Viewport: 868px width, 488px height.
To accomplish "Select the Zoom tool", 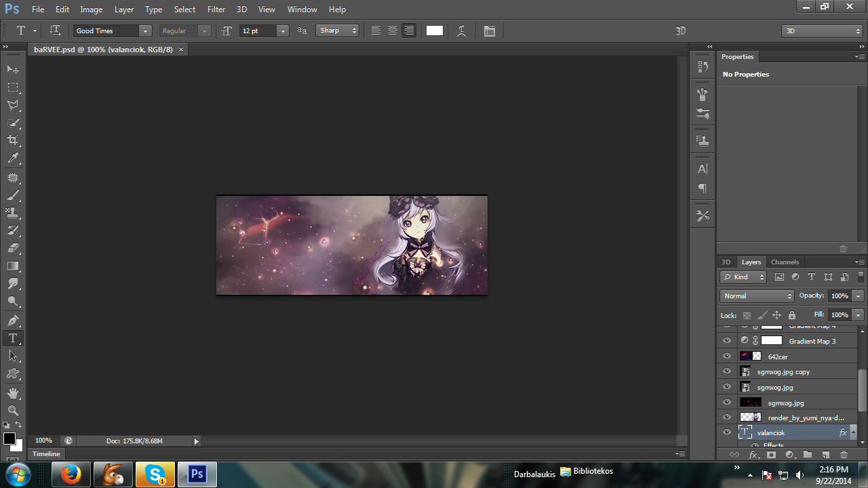I will (13, 411).
